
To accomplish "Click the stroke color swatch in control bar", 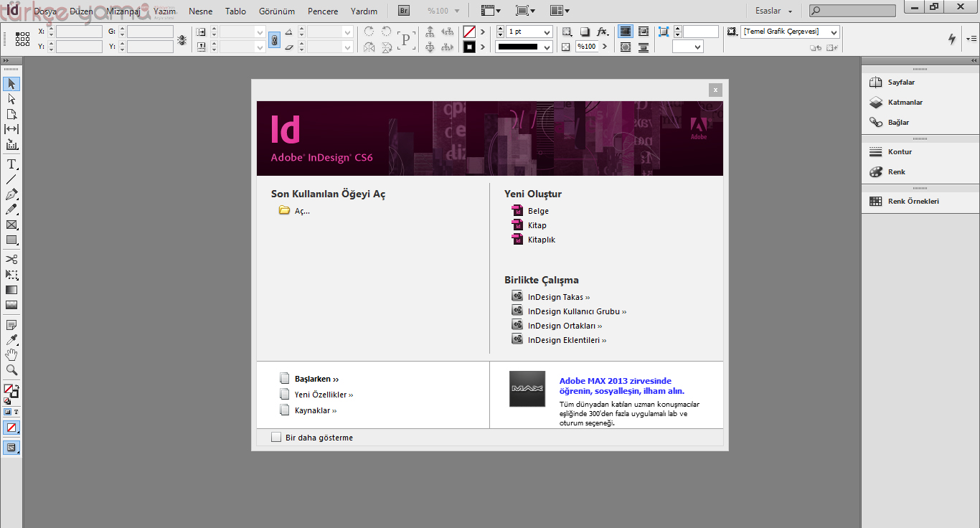I will 469,47.
